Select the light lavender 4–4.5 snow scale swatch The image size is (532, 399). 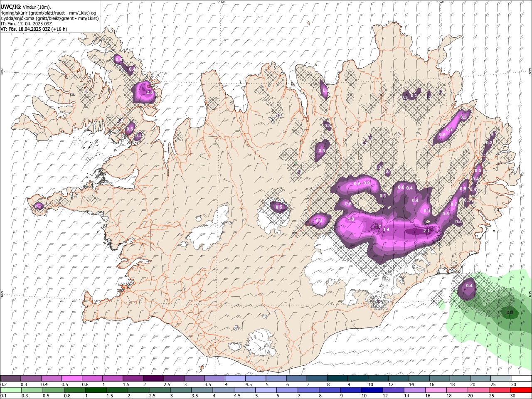coord(235,378)
